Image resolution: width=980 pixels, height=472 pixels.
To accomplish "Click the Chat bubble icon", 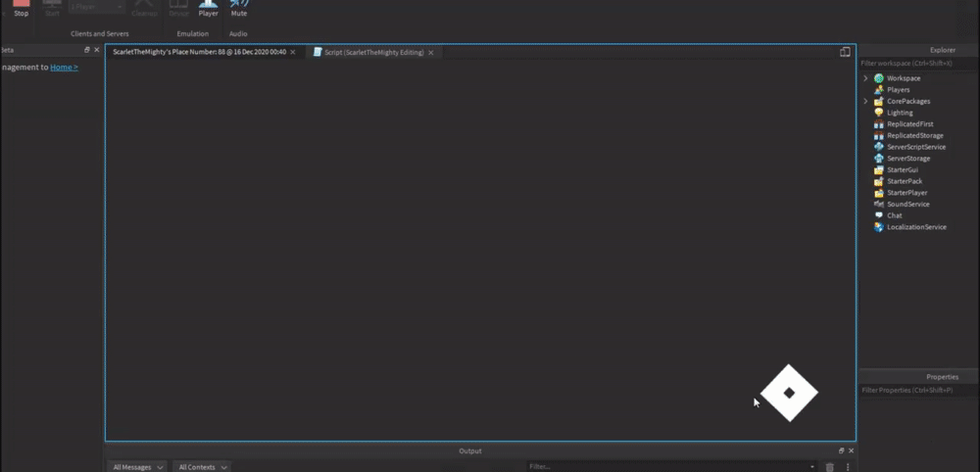I will point(879,215).
